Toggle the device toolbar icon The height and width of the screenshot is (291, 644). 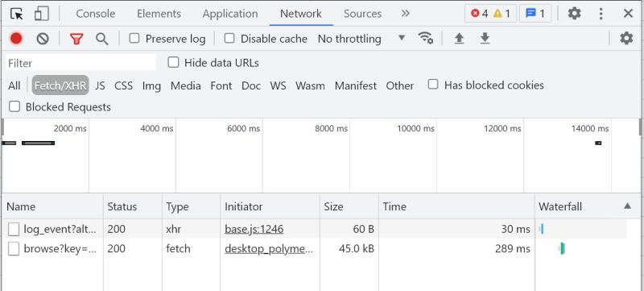(x=42, y=14)
